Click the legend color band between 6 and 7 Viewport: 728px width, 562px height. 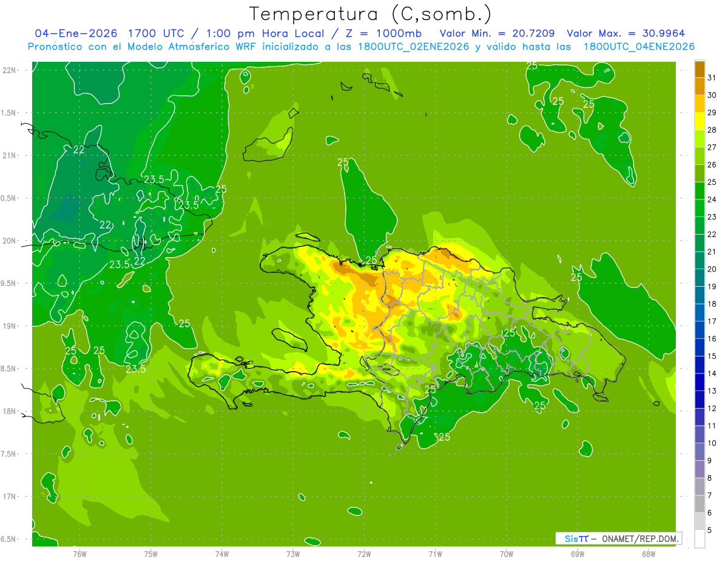[699, 504]
